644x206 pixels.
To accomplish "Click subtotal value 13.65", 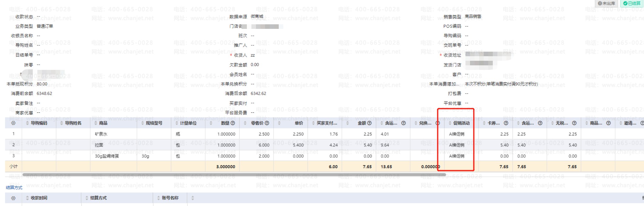I will 386,167.
